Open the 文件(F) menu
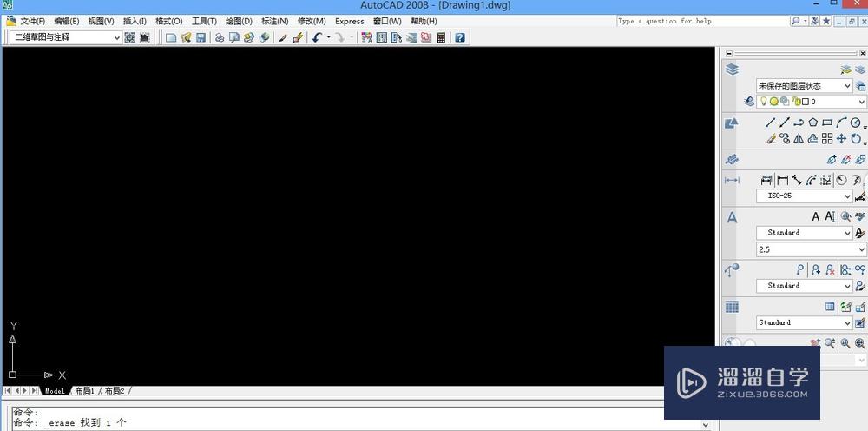Screen dimensions: 868x431 click(33, 21)
